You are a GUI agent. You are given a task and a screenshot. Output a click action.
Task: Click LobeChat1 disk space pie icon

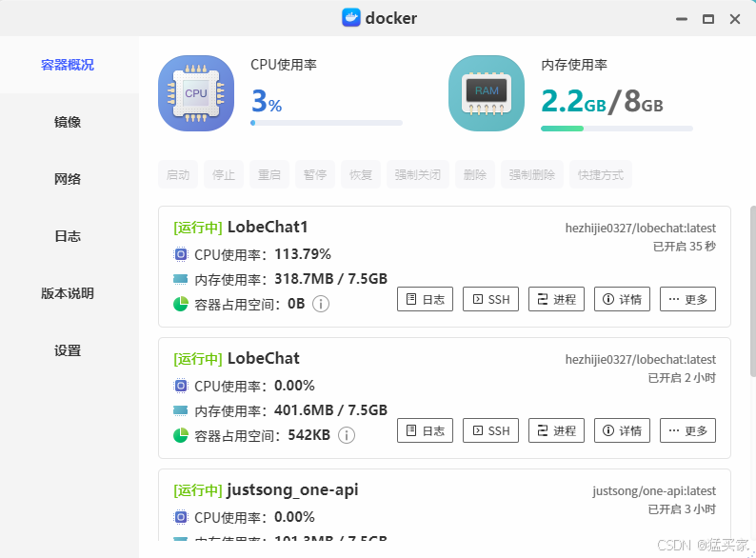click(x=180, y=304)
